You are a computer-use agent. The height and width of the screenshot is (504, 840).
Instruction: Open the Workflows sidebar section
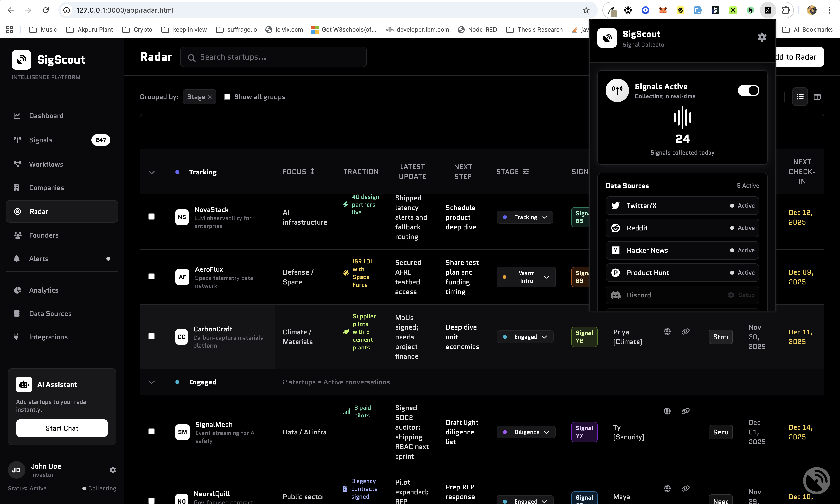[45, 164]
